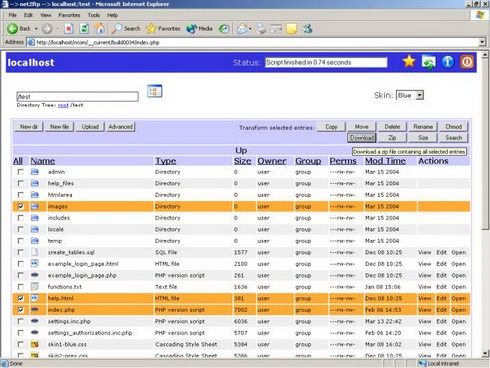The height and width of the screenshot is (368, 490).
Task: Open the info help icon in header
Action: (448, 62)
